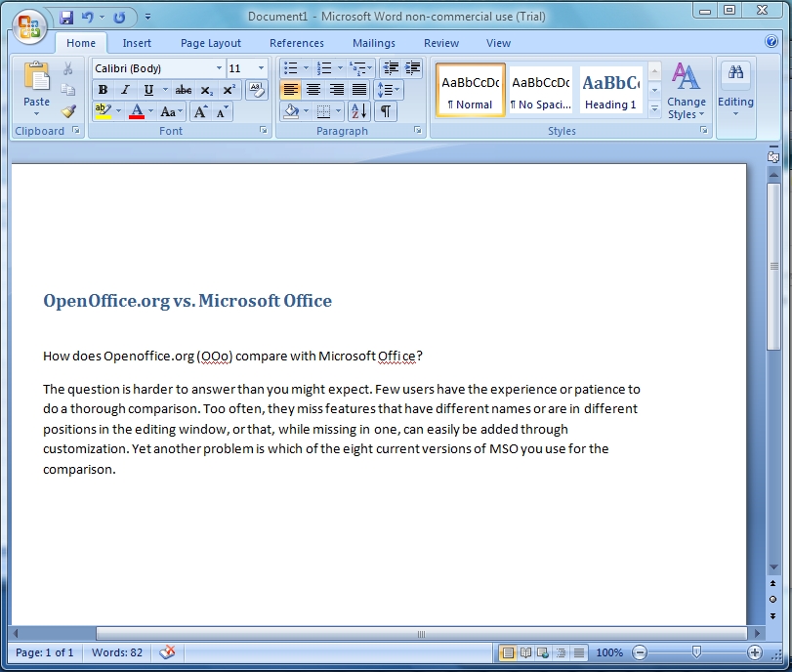Click the zoom slider handle in status bar

click(x=696, y=651)
